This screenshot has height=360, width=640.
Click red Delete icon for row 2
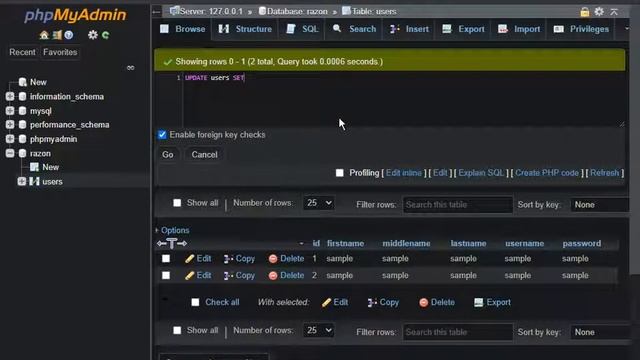(273, 276)
